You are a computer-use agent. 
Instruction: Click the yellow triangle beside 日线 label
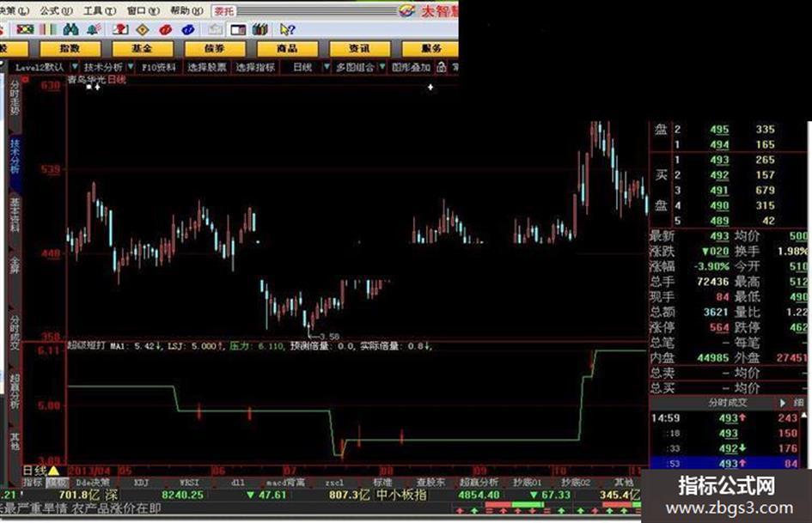pos(54,471)
